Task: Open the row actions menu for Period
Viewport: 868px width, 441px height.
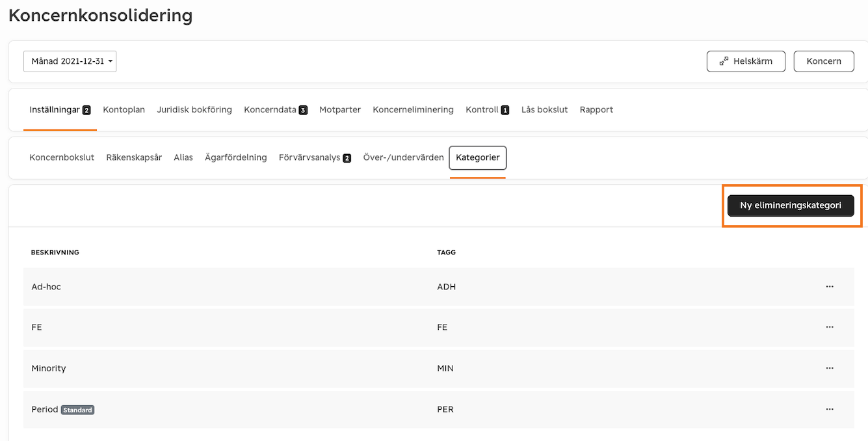Action: (x=830, y=409)
